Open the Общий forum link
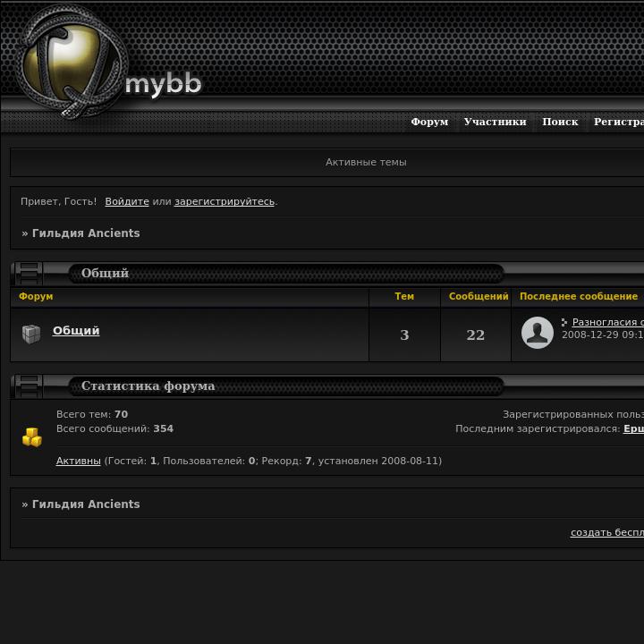The height and width of the screenshot is (644, 644). pos(76,331)
